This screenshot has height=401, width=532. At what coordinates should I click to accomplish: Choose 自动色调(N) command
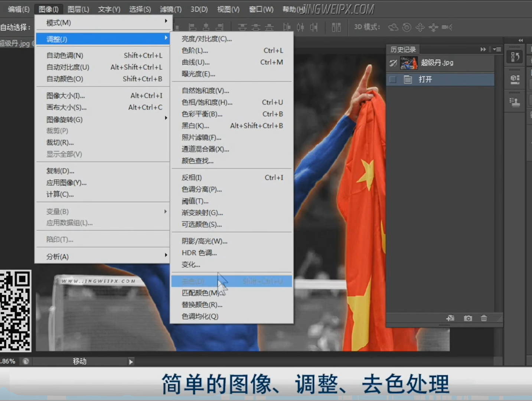pos(103,55)
